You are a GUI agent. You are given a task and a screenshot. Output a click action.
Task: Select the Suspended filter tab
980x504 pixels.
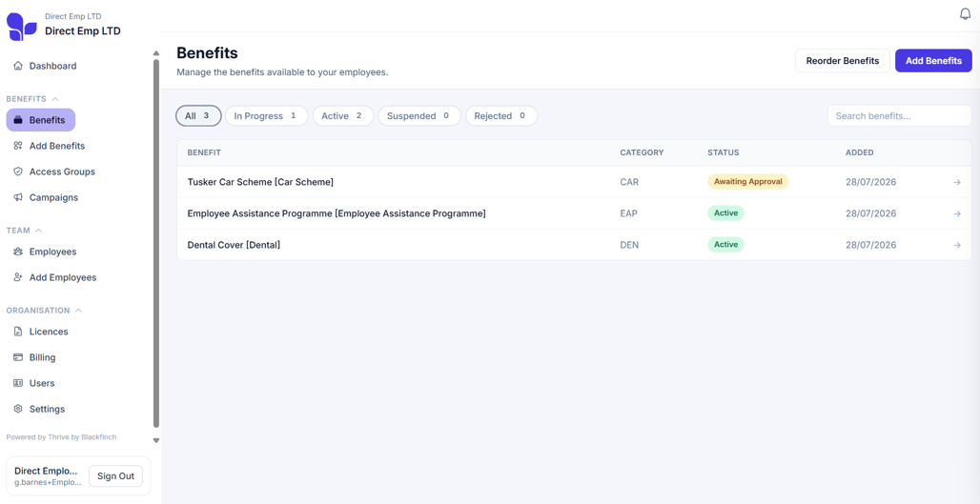[x=419, y=116]
